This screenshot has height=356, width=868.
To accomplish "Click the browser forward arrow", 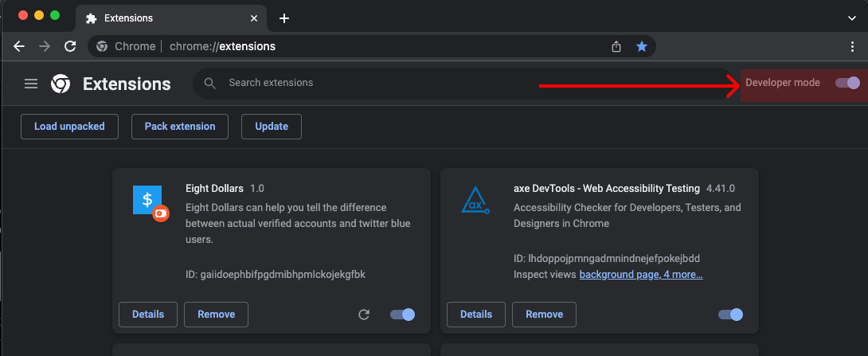I will [x=45, y=46].
